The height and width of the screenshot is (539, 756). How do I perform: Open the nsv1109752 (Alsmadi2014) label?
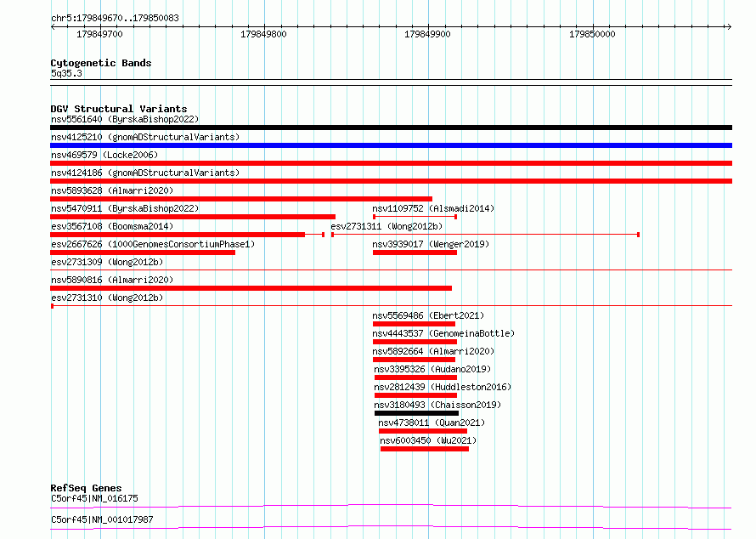coord(433,208)
